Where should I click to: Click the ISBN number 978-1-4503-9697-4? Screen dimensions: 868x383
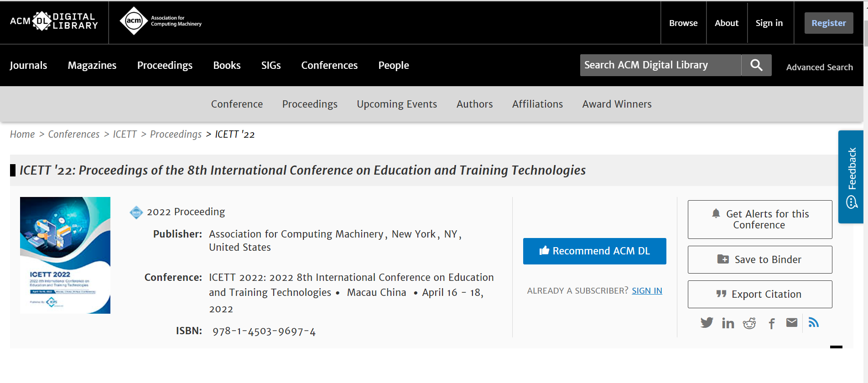pos(264,331)
